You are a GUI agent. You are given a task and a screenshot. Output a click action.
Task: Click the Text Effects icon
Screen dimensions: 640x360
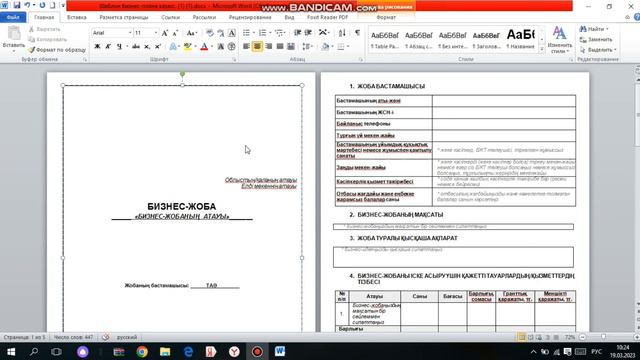173,47
